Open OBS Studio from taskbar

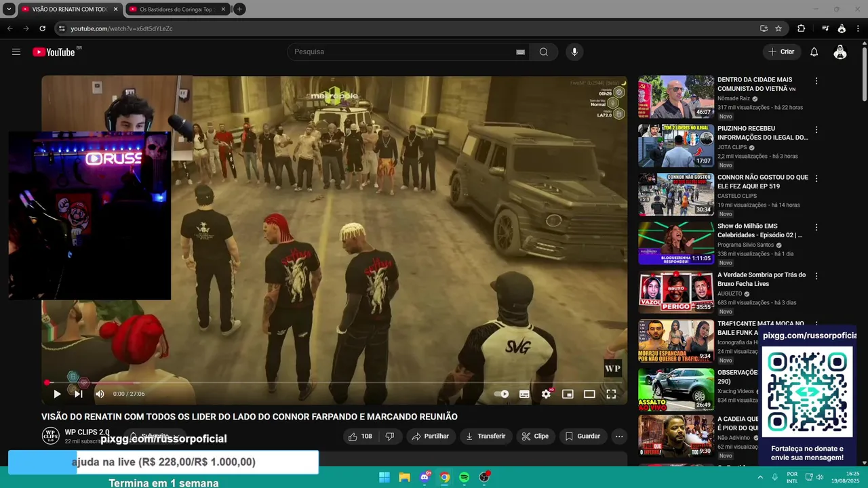484,477
